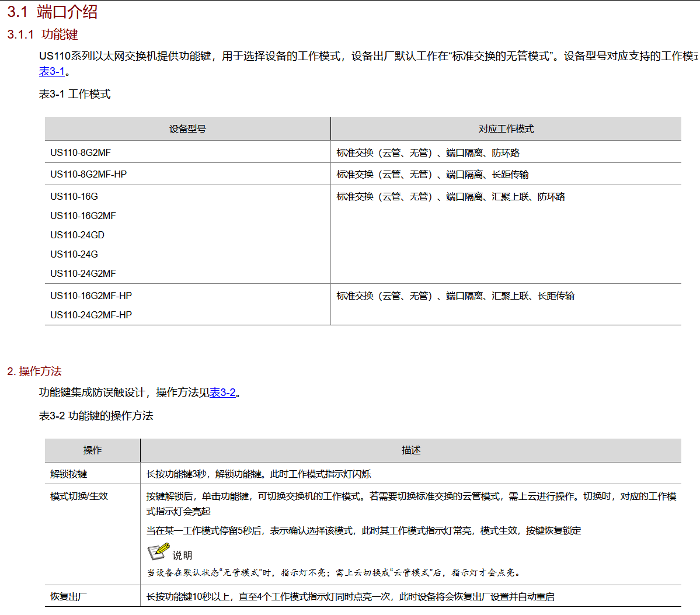
Task: Click column header 对应工作模式
Action: 506,129
